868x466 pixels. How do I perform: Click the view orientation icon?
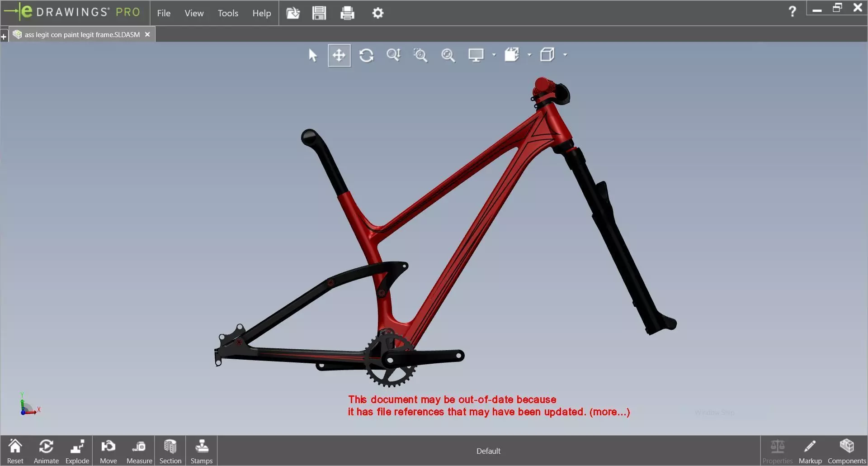(x=512, y=55)
